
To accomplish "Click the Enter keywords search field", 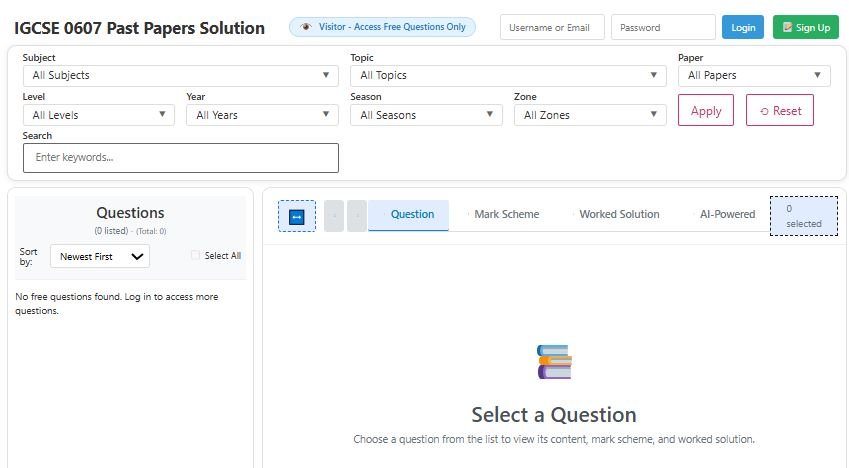I will pos(181,158).
